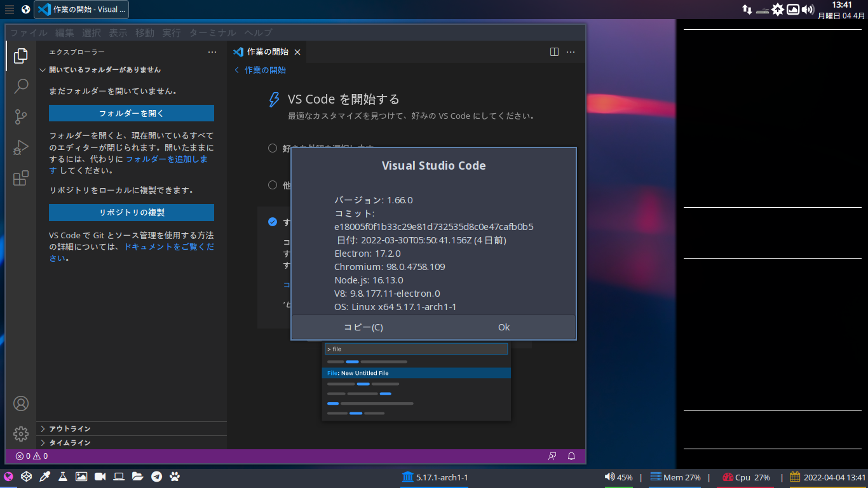This screenshot has height=488, width=868.
Task: Click the errors and warnings status indicator
Action: 32,456
